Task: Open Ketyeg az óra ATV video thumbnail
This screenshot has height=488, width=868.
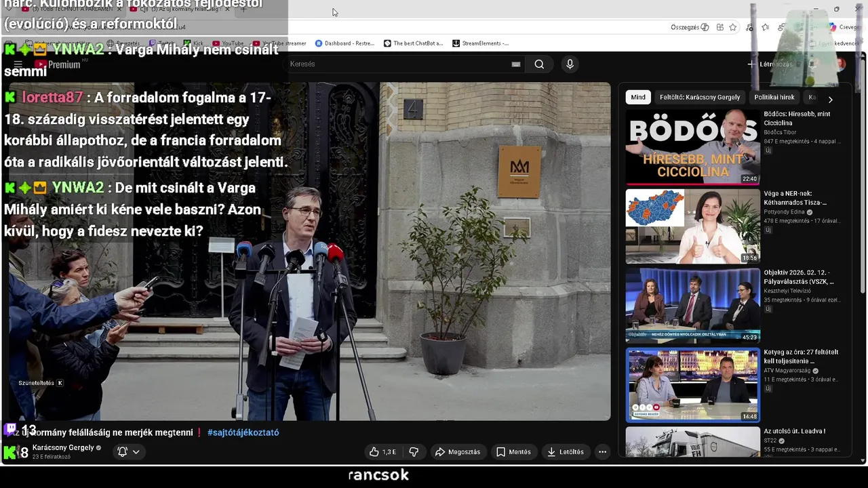Action: pos(692,384)
